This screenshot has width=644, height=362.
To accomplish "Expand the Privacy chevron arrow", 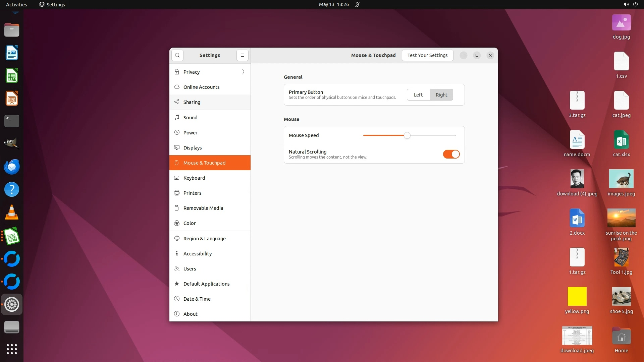I will point(243,72).
